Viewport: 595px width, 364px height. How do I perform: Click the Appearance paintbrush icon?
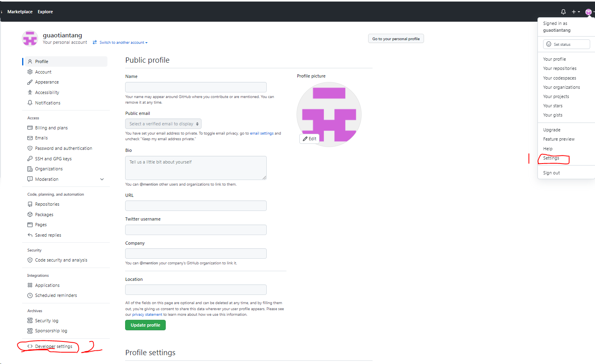30,82
